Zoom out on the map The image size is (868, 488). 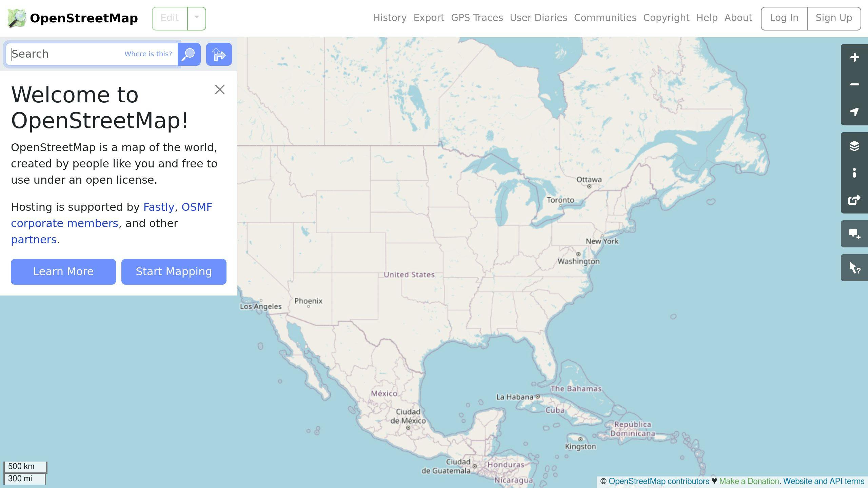coord(854,84)
